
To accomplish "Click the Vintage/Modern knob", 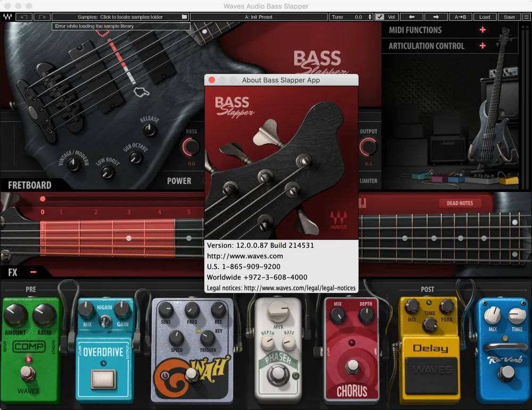I will (x=73, y=164).
